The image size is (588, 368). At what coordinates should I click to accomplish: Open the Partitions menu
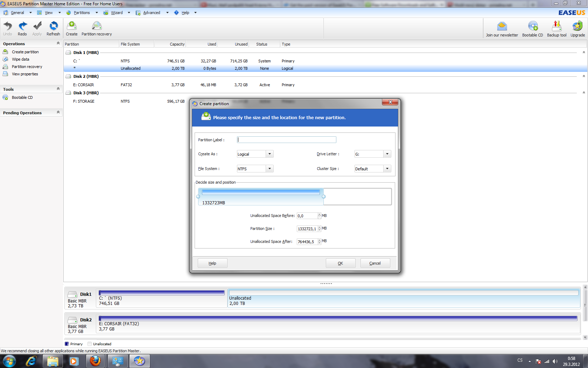tap(82, 13)
